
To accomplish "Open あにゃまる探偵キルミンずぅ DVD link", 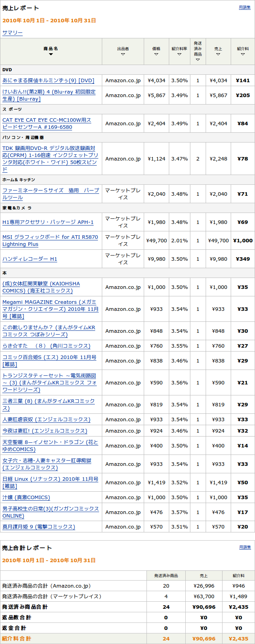I will point(48,81).
